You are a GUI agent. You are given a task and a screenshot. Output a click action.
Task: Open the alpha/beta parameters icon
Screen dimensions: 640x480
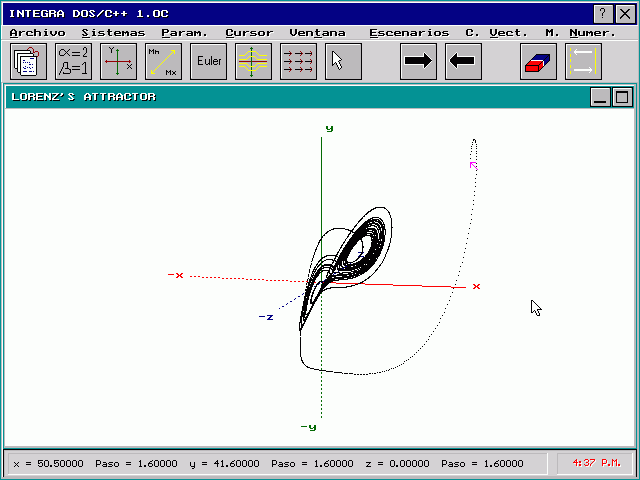point(73,61)
